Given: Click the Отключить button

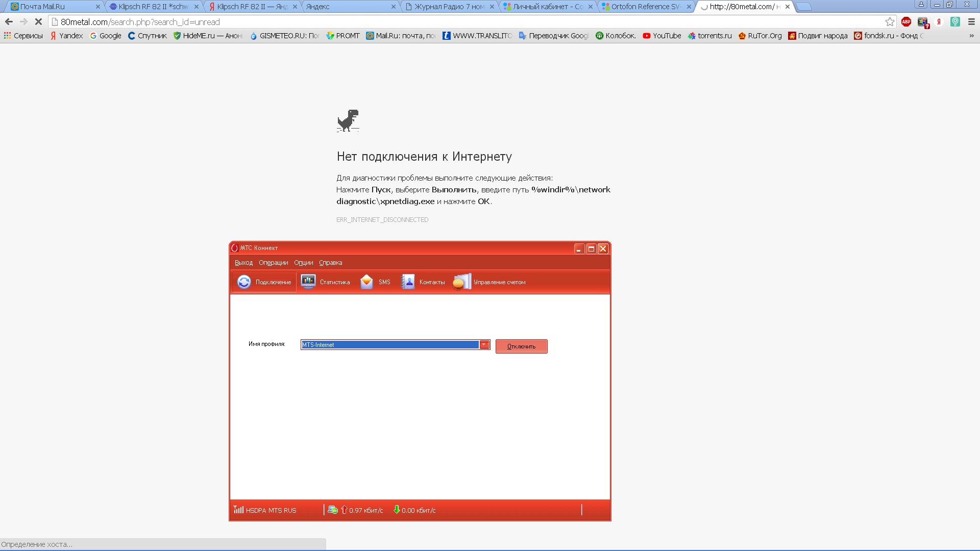Looking at the screenshot, I should pyautogui.click(x=521, y=346).
